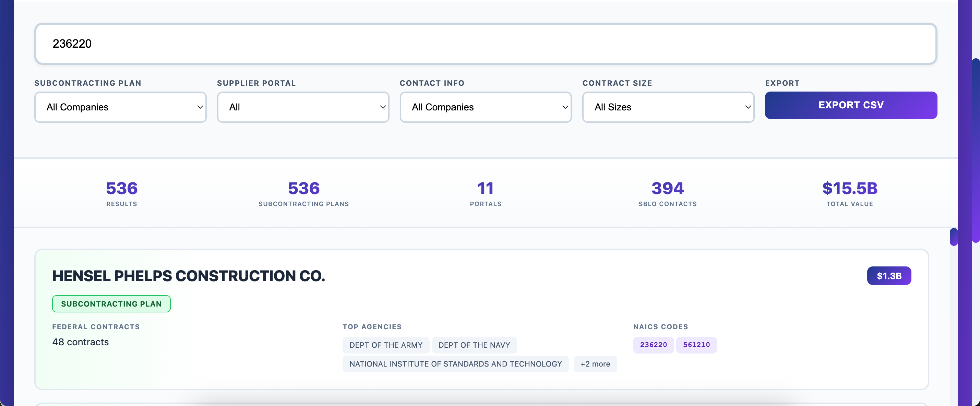This screenshot has height=406, width=980.
Task: Click the search field containing 236220
Action: click(x=485, y=44)
